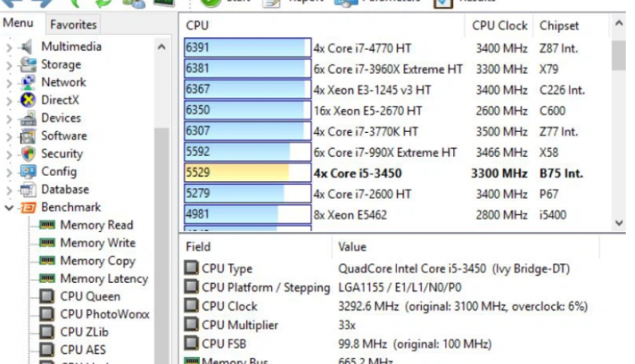Click the Multimedia speaker icon in tree
The width and height of the screenshot is (635, 364).
tap(26, 47)
